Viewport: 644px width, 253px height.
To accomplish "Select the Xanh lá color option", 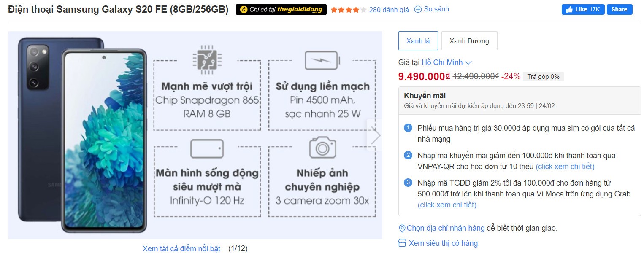I will [418, 41].
